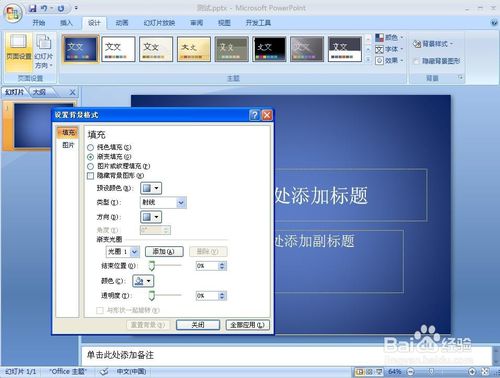Expand the theme gallery with More arrow

point(368,60)
